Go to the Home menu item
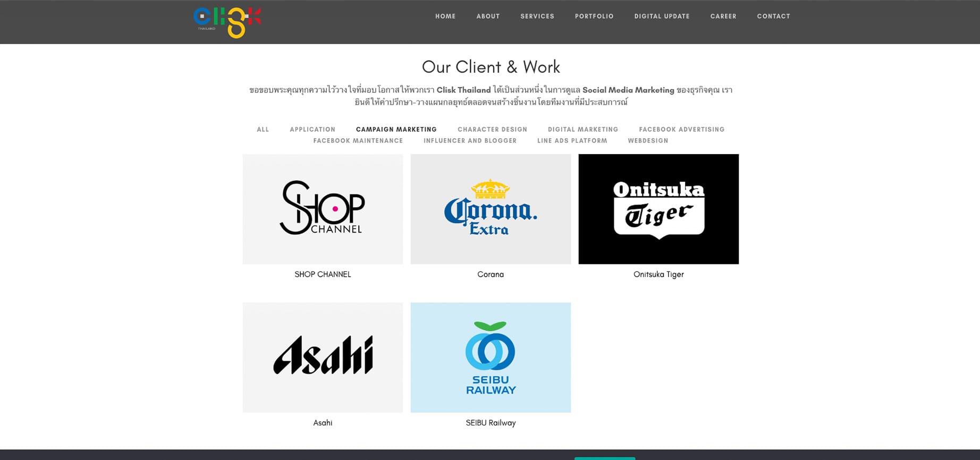 click(445, 16)
